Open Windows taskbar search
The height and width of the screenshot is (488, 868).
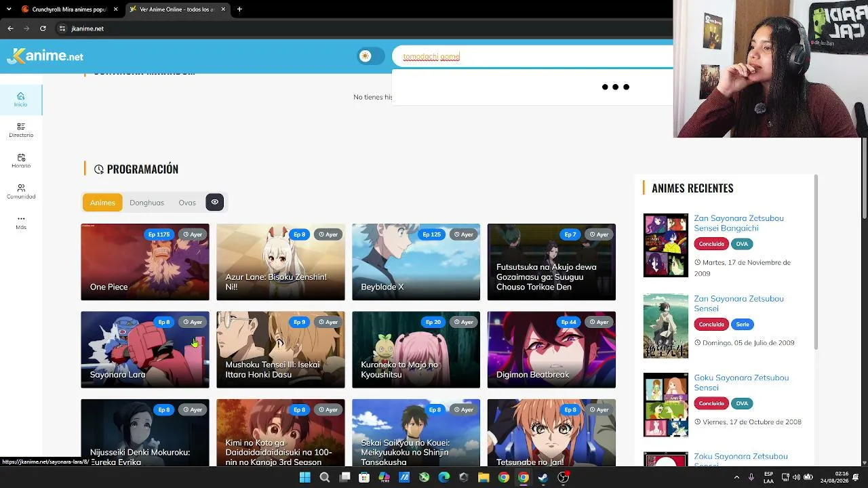pos(325,477)
